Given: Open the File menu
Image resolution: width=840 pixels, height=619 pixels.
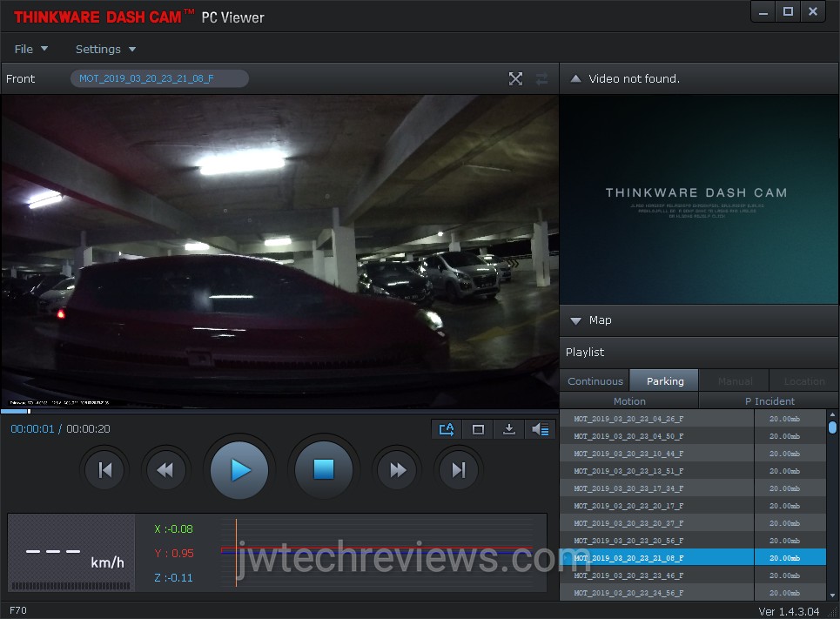Looking at the screenshot, I should click(30, 49).
